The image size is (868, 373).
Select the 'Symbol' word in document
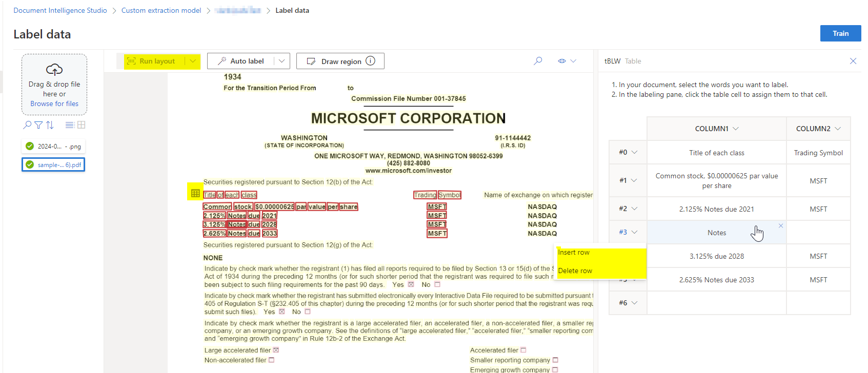450,195
